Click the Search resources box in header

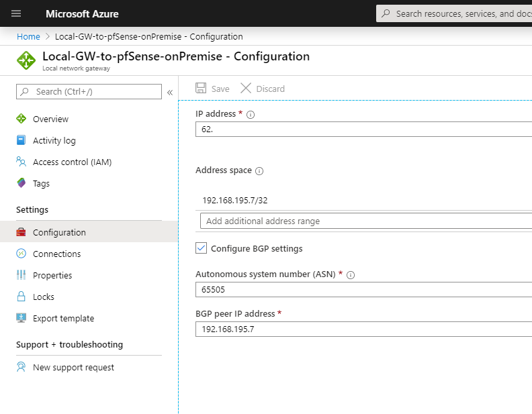(454, 13)
